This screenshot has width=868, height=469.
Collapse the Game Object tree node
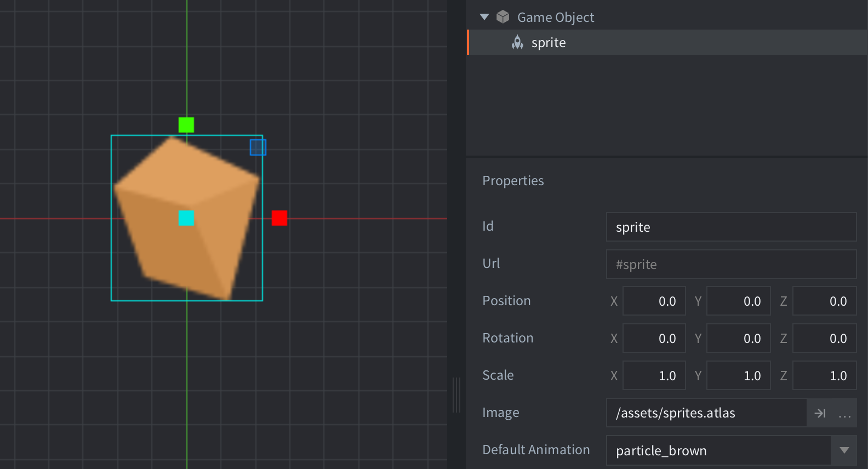[x=484, y=17]
